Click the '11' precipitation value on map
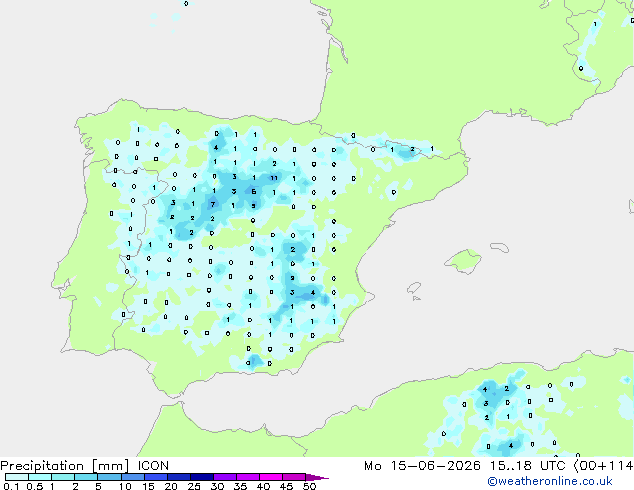The height and width of the screenshot is (490, 634). point(274,178)
